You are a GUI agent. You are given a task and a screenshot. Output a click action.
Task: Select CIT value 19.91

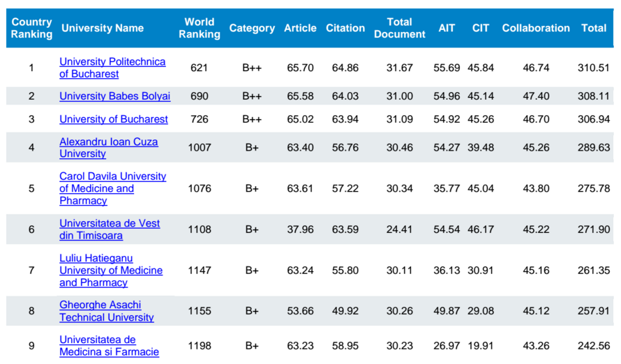click(481, 346)
